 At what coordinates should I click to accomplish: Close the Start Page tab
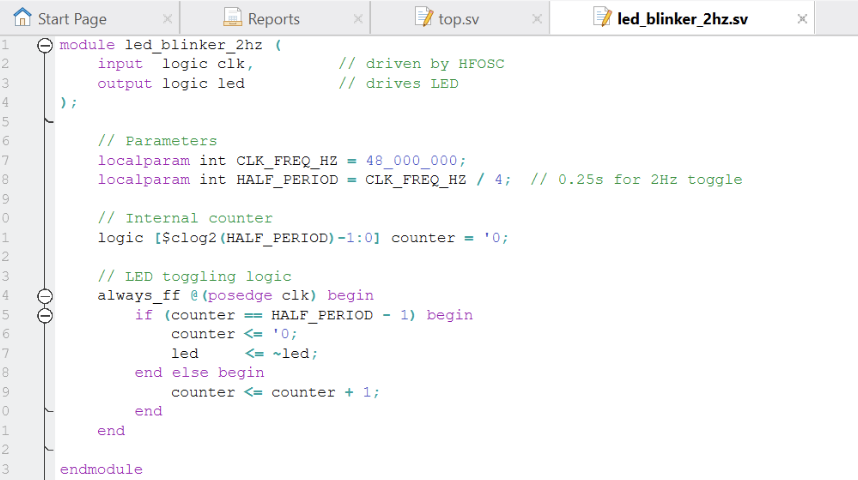click(x=167, y=19)
